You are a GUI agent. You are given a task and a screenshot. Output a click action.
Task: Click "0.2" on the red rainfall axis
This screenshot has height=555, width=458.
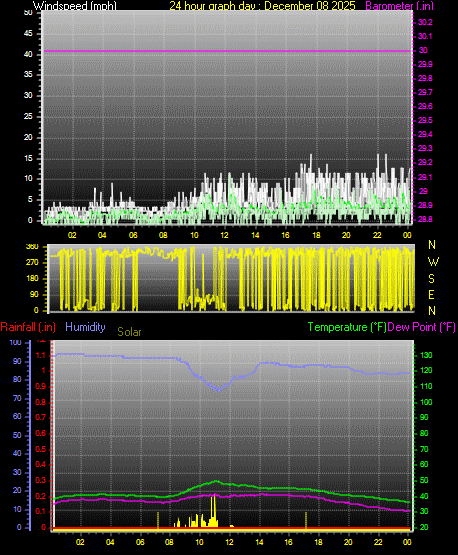41,496
